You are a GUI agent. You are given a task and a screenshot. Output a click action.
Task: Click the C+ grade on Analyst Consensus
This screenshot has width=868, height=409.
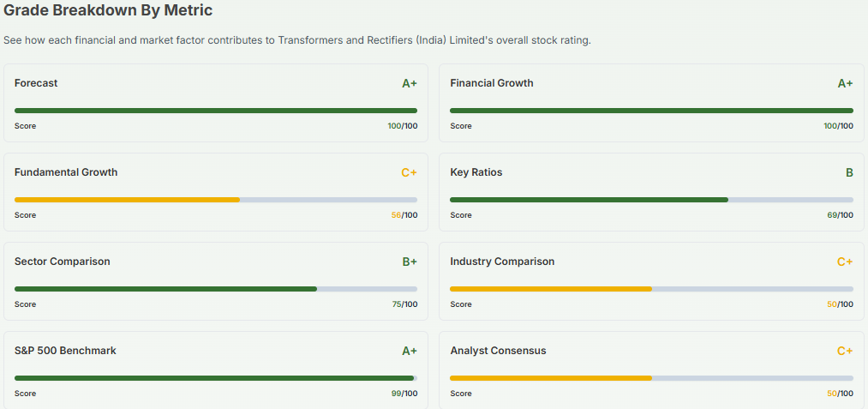(845, 352)
